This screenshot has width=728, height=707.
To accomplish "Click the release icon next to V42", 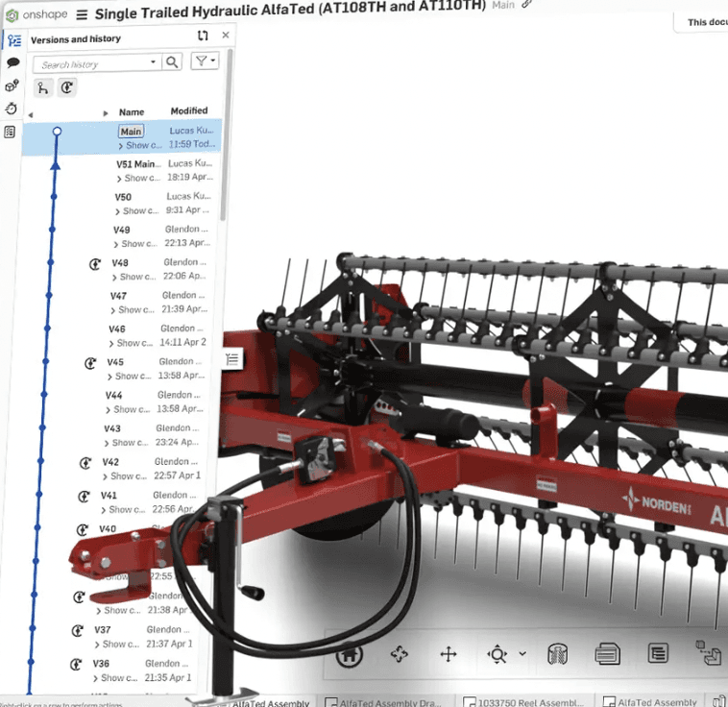I will [x=85, y=463].
